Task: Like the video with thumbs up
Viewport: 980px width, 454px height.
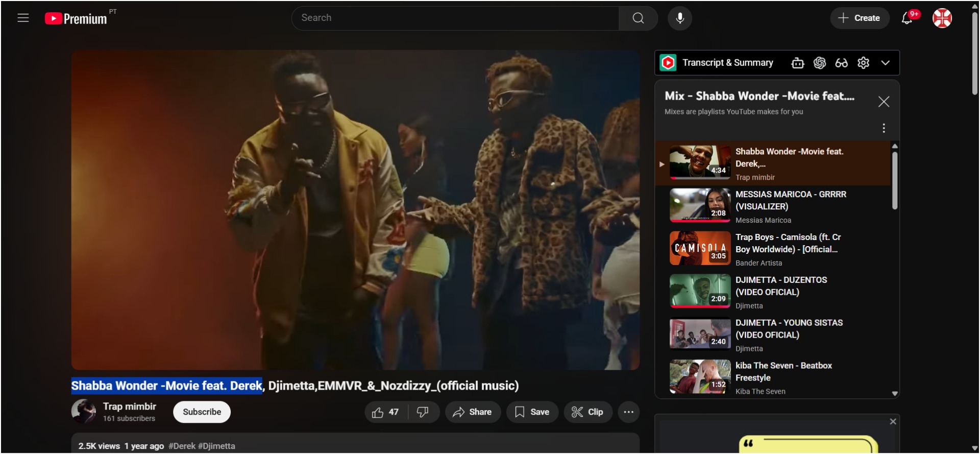Action: click(386, 412)
